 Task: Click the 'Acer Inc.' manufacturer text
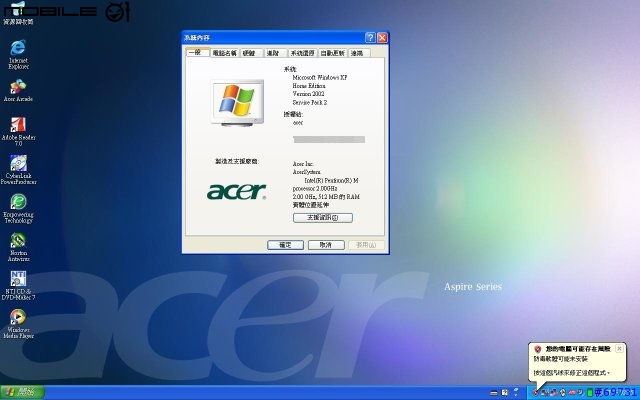(303, 164)
